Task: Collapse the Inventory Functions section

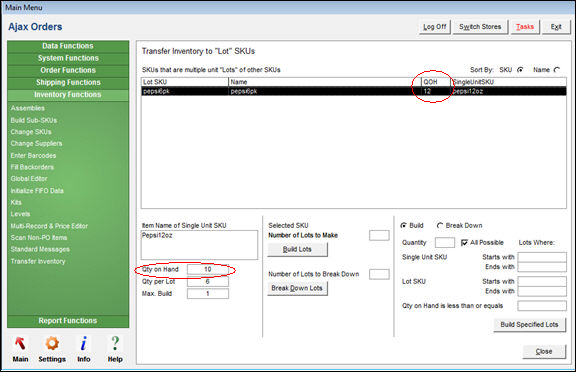Action: coord(68,95)
